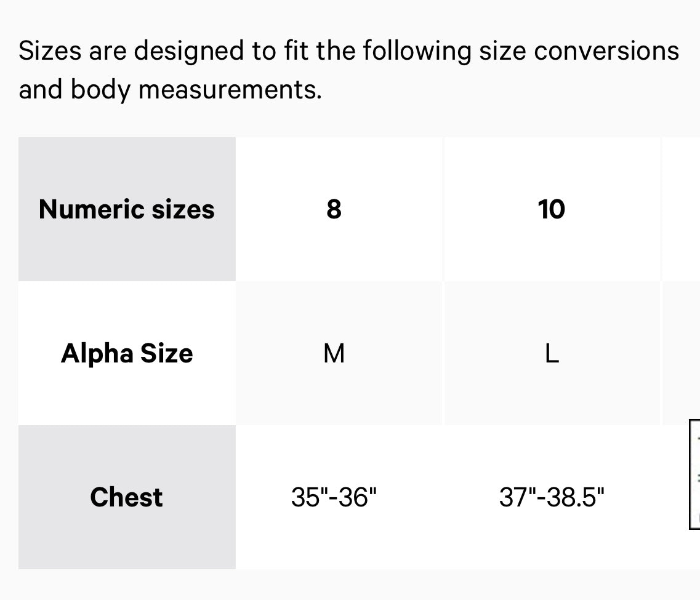The image size is (700, 600).
Task: Click the word "are" in the description
Action: click(107, 50)
